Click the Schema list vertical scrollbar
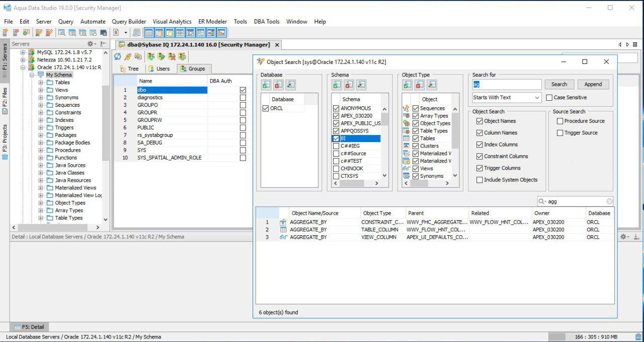This screenshot has height=342, width=644. point(385,142)
